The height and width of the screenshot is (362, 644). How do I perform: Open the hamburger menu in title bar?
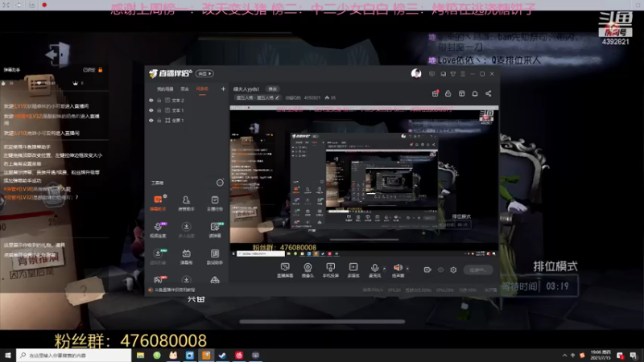click(463, 74)
